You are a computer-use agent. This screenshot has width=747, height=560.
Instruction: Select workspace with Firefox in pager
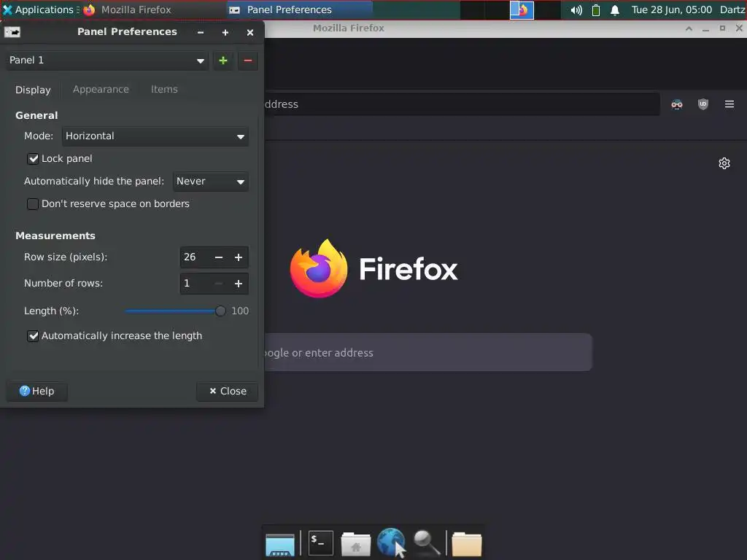[x=522, y=10]
